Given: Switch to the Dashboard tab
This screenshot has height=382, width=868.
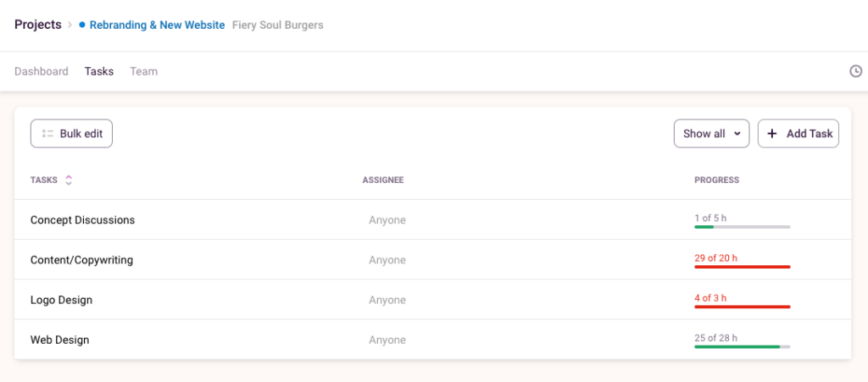Looking at the screenshot, I should [42, 71].
